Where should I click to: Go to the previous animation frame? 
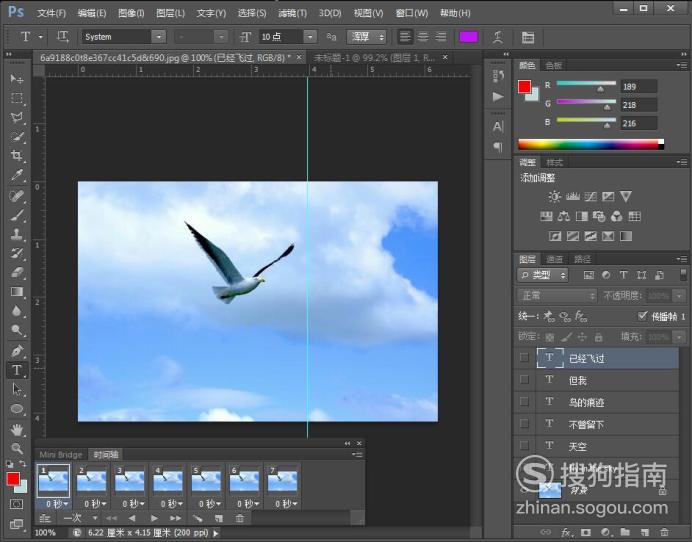click(x=132, y=518)
